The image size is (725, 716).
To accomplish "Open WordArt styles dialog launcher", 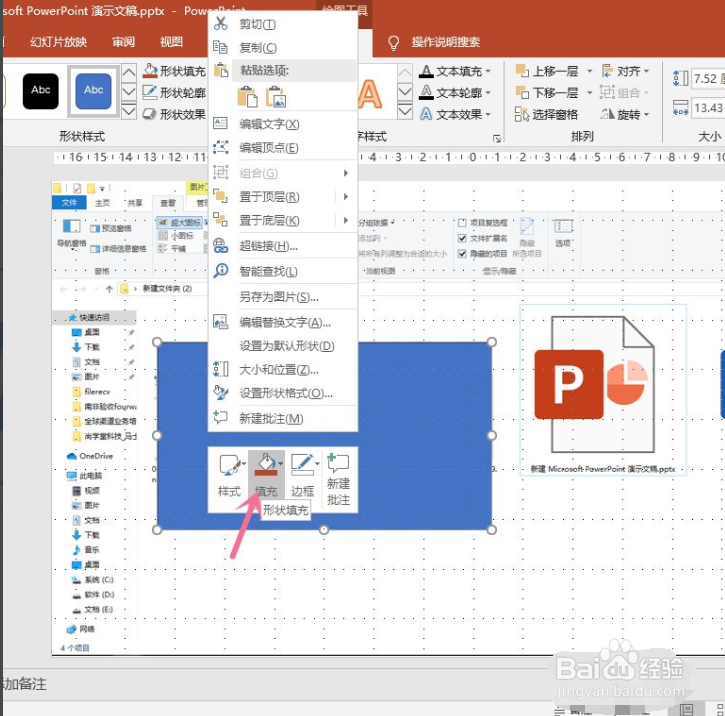I will point(497,138).
